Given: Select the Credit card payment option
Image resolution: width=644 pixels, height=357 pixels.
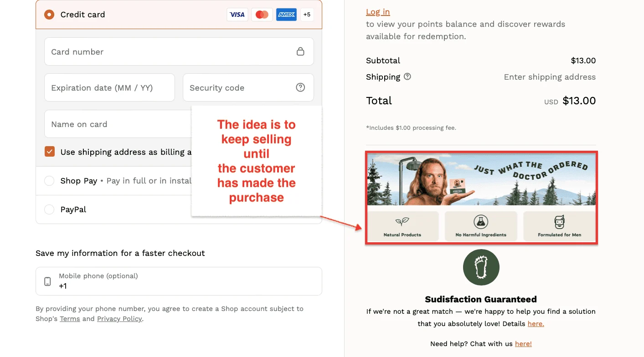Looking at the screenshot, I should tap(49, 14).
